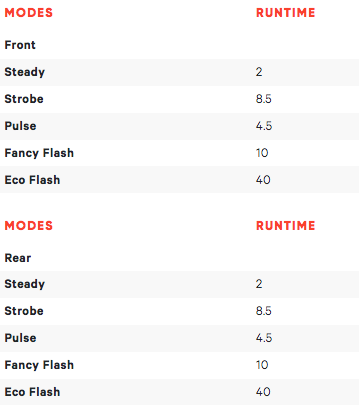
Task: Click the first RUNTIME header
Action: (286, 13)
